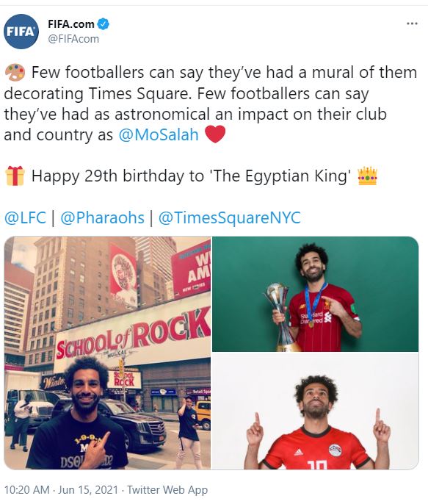Click the tweet timestamp 10:20 AM Jun 15, 2021

61,490
